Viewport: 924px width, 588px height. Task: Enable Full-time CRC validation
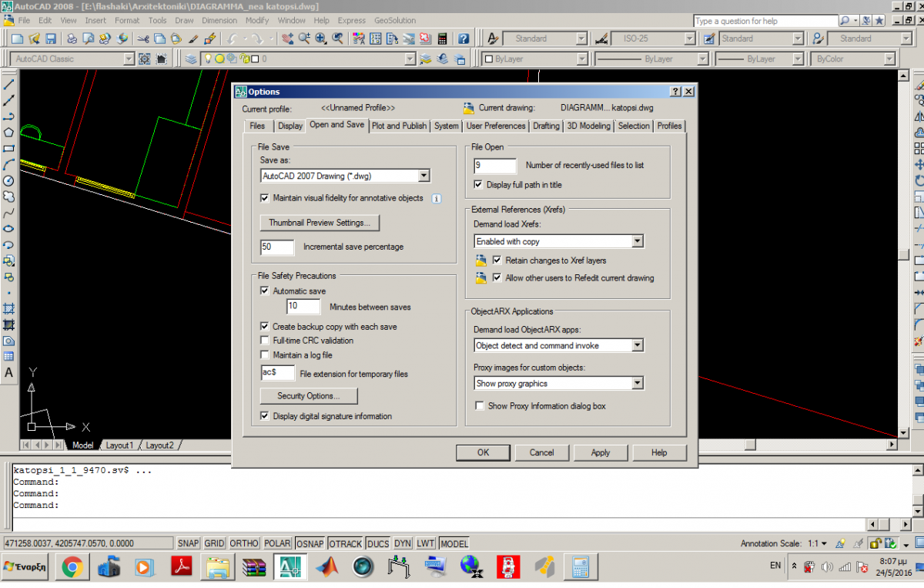click(265, 341)
